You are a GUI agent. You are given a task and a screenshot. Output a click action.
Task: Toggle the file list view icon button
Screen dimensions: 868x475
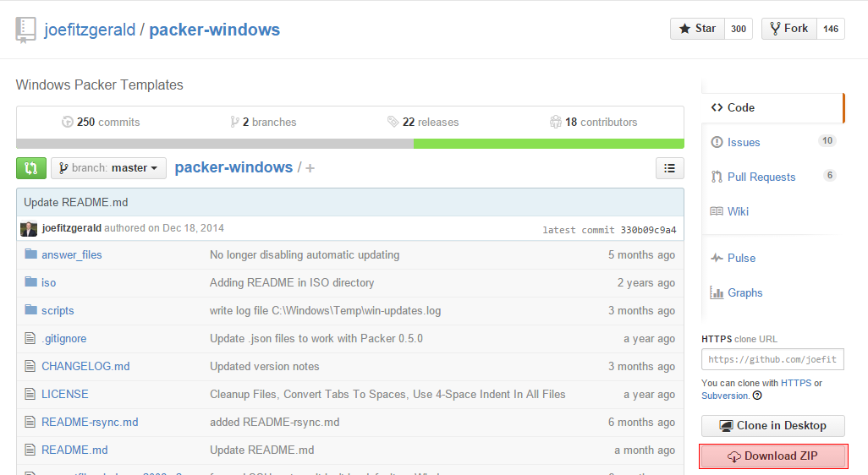pyautogui.click(x=669, y=168)
